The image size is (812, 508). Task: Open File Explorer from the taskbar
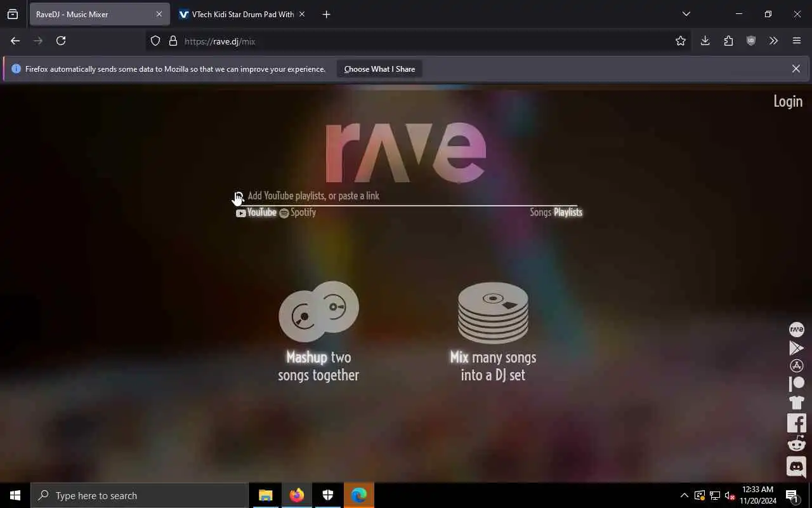click(x=265, y=495)
